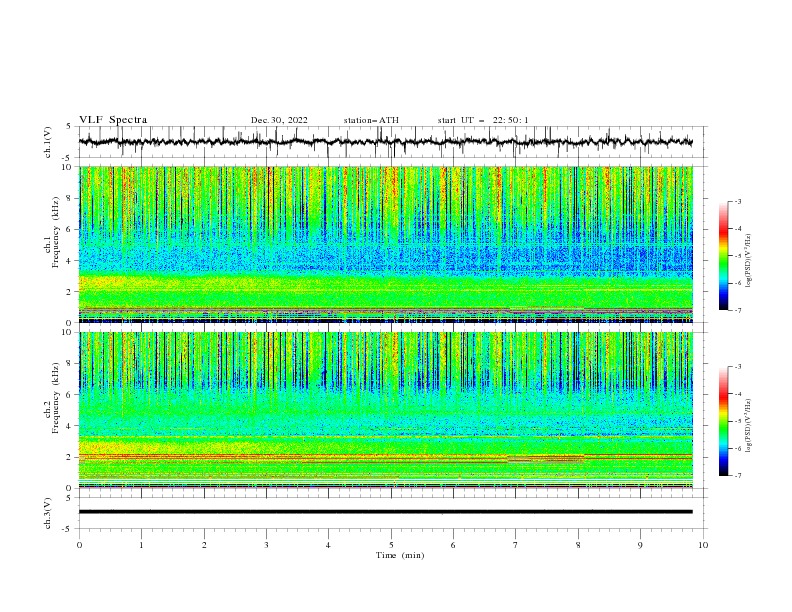Click time axis tick label "0"
The image size is (792, 612).
click(x=79, y=545)
